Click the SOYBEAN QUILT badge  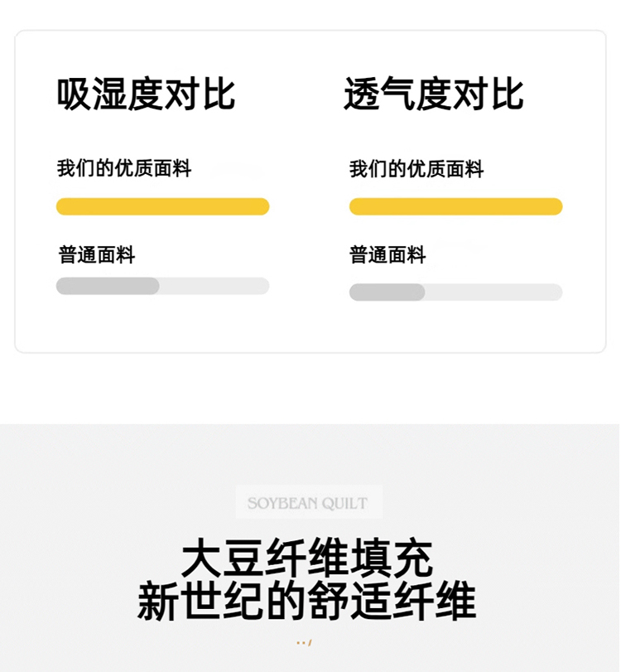[x=307, y=503]
